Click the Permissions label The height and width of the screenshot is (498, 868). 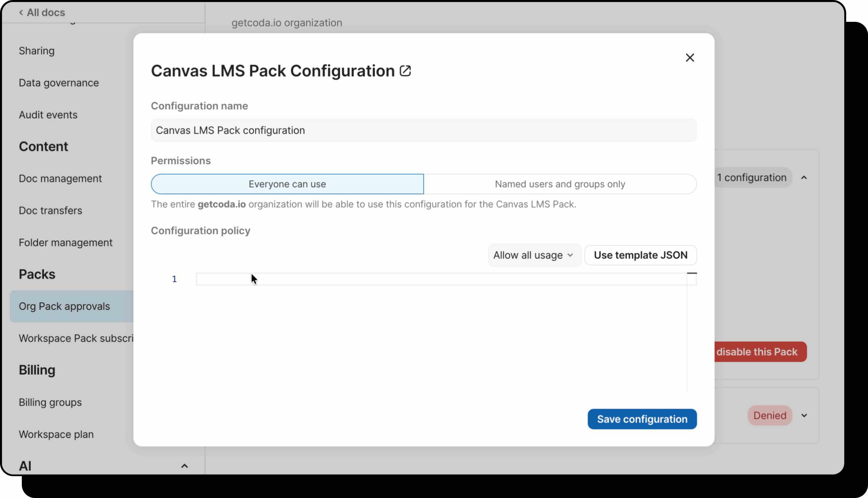point(181,161)
